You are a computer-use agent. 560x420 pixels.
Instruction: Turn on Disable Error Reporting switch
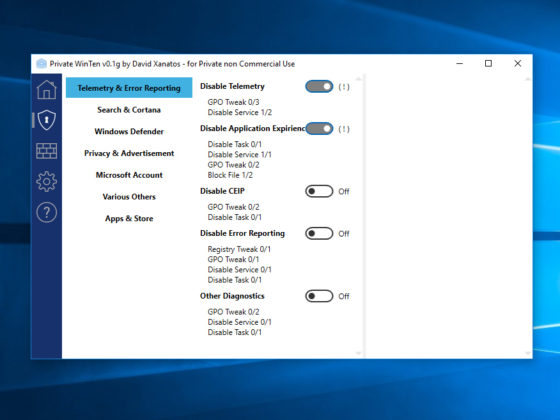pyautogui.click(x=319, y=234)
